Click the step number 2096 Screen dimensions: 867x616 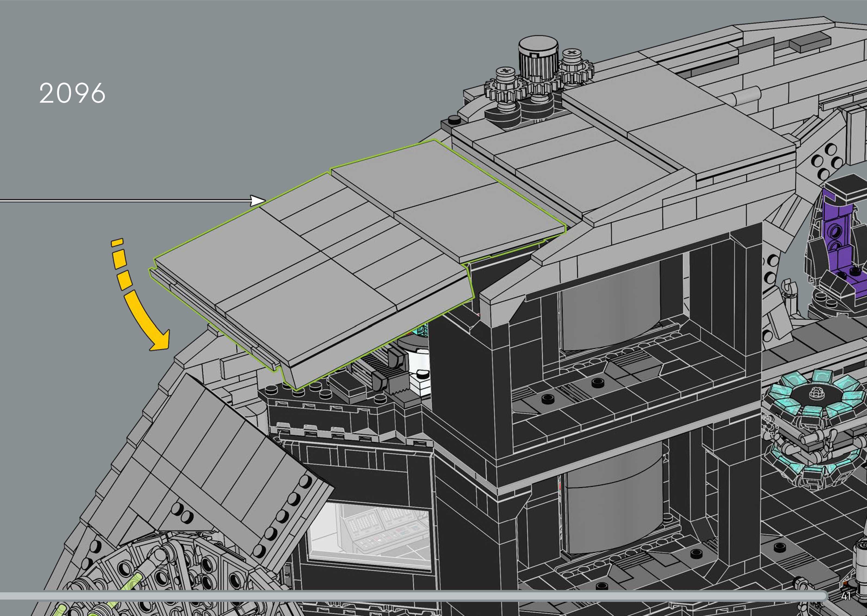[x=72, y=93]
